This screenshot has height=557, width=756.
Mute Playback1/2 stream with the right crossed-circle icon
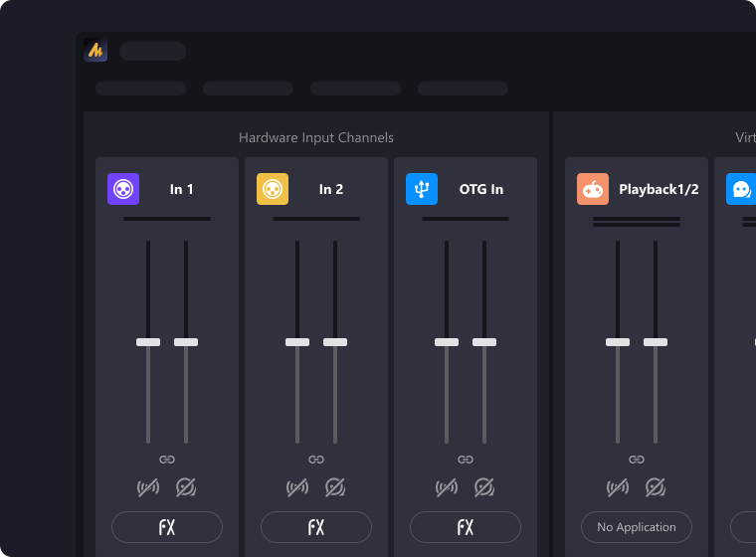coord(656,487)
